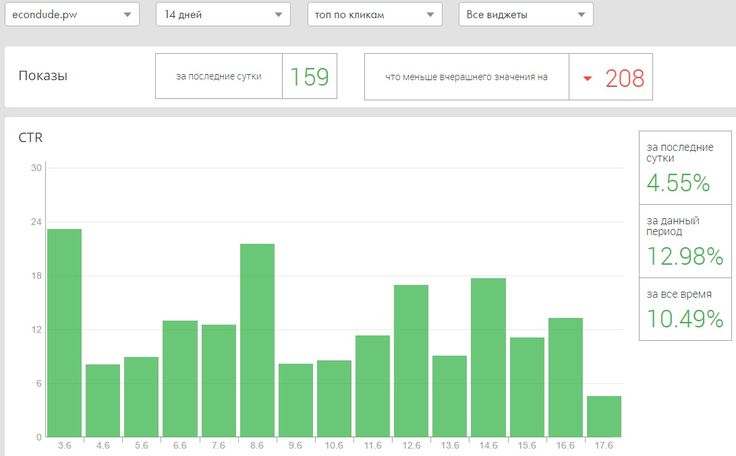Click the chart bar for 8.6
736x456 pixels.
(x=257, y=340)
